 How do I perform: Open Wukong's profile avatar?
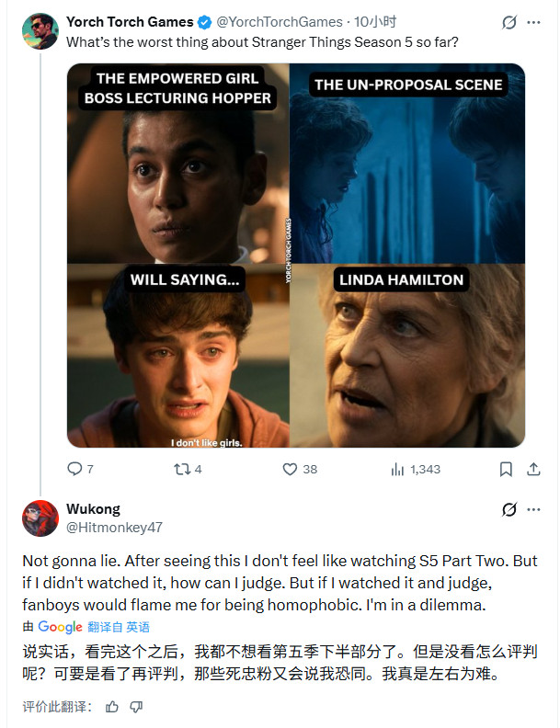[x=40, y=518]
